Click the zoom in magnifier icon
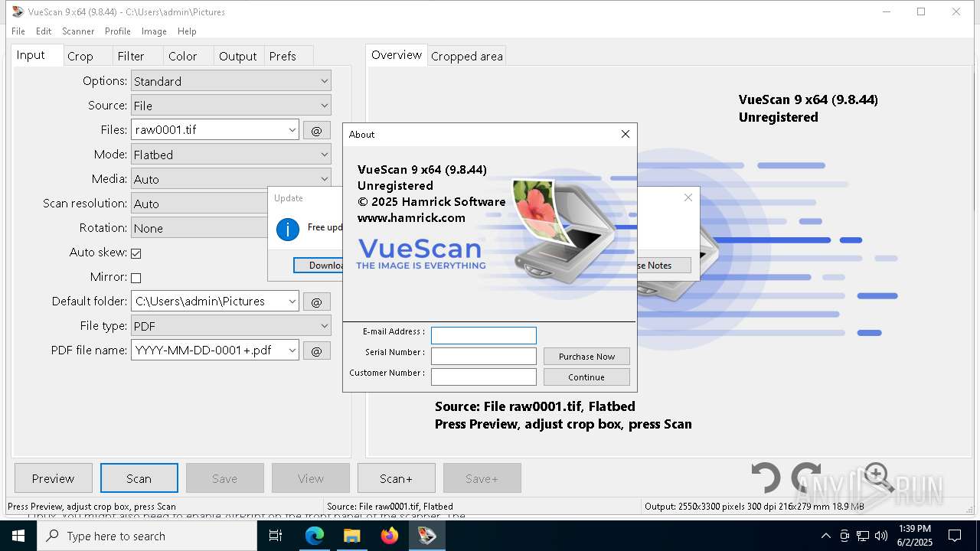Image resolution: width=980 pixels, height=551 pixels. (x=878, y=477)
